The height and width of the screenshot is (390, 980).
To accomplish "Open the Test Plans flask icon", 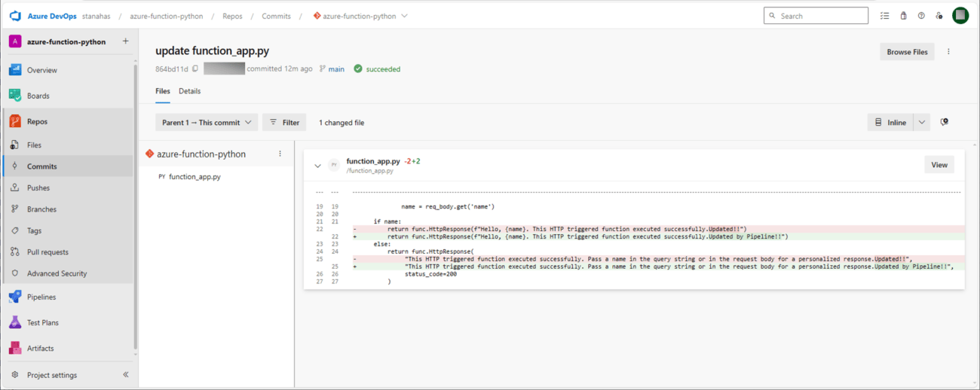I will [x=15, y=322].
